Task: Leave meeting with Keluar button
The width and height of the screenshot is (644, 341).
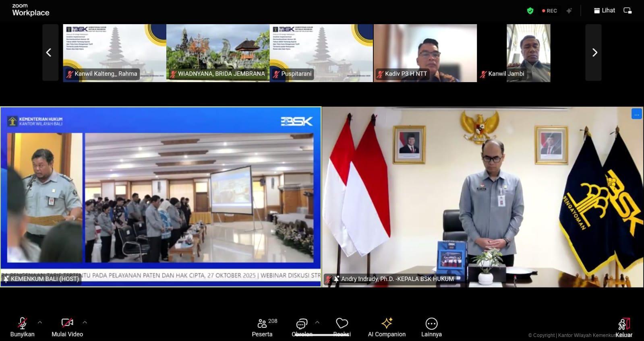Action: pyautogui.click(x=623, y=327)
